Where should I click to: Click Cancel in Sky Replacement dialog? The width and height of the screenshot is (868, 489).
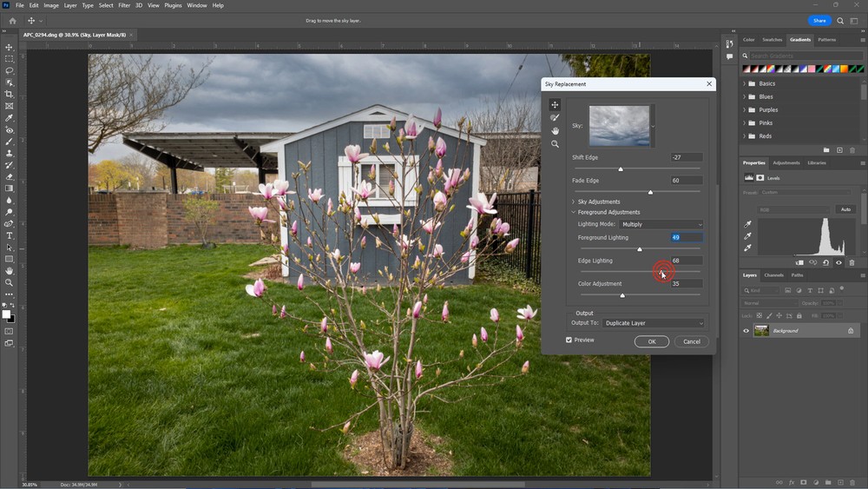(x=692, y=341)
